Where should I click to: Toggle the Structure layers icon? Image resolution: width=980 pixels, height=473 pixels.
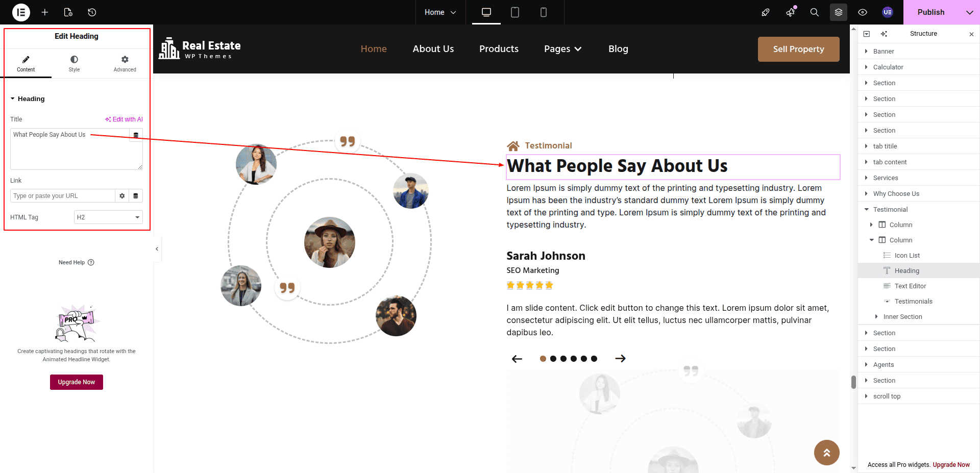click(x=838, y=12)
